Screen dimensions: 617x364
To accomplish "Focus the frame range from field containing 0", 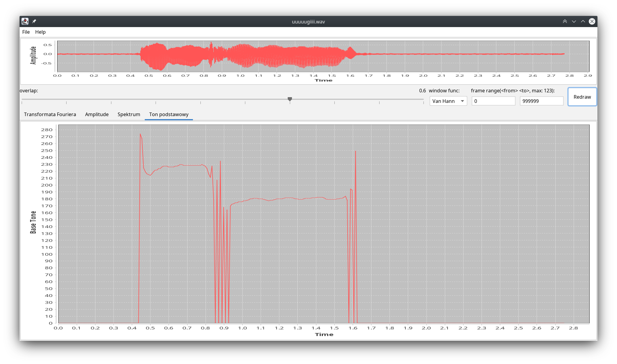I will (x=493, y=101).
